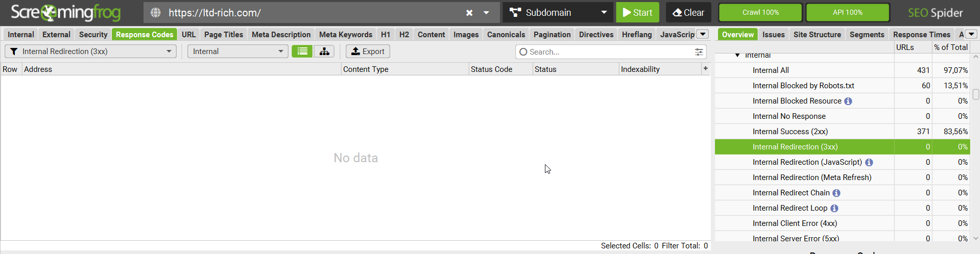Open the Response Times tab

(921, 34)
